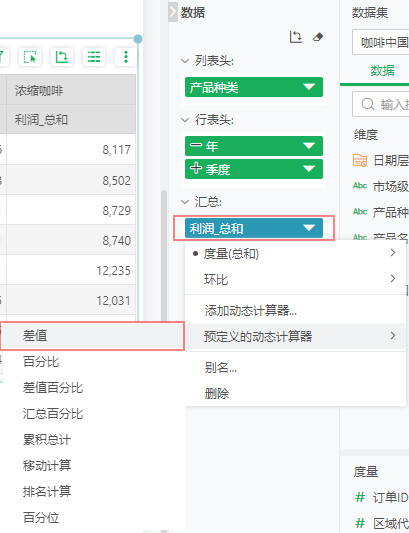Select 排名计算 in the calculator submenu
Image resolution: width=409 pixels, height=533 pixels.
tap(92, 491)
